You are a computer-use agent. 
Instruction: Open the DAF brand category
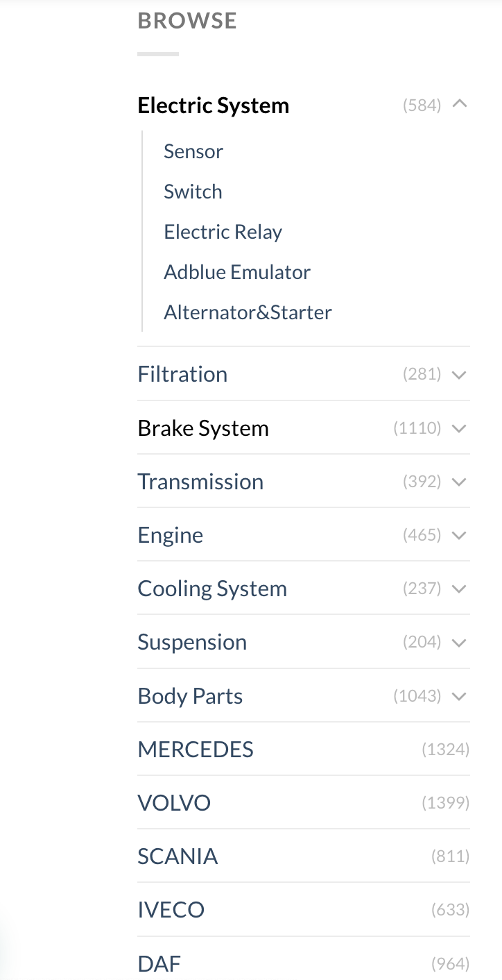(x=159, y=963)
